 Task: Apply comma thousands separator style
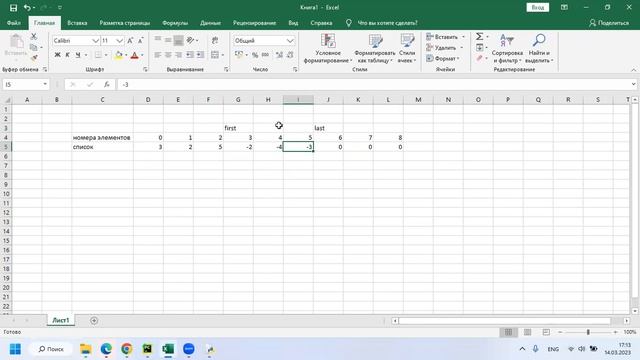[x=265, y=55]
